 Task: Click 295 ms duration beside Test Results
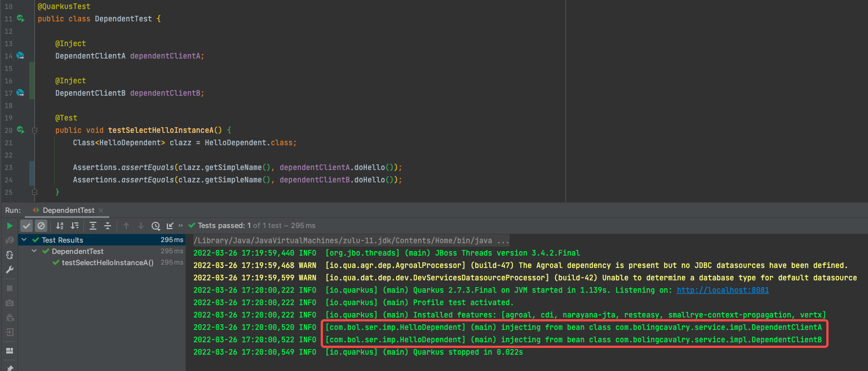pyautogui.click(x=172, y=240)
